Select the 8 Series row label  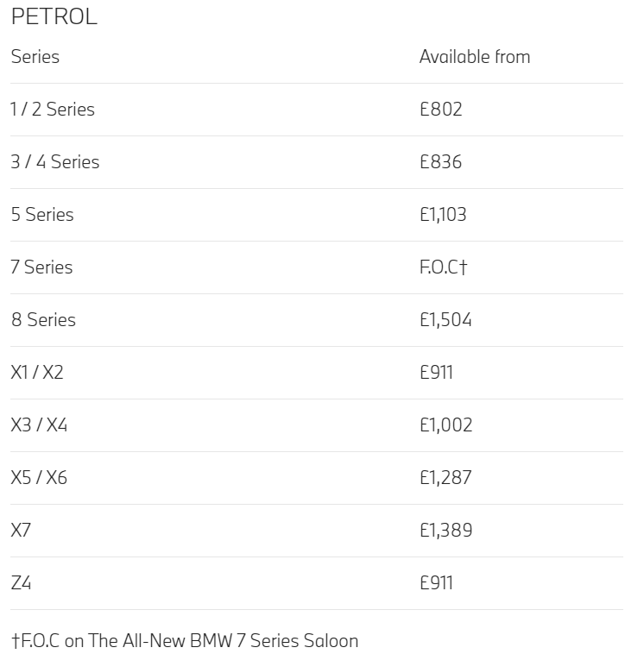point(43,320)
